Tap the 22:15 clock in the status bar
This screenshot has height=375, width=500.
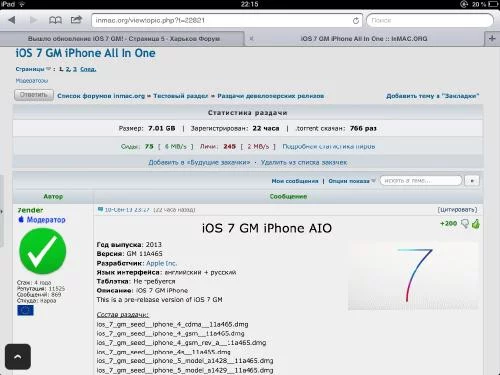pos(249,4)
